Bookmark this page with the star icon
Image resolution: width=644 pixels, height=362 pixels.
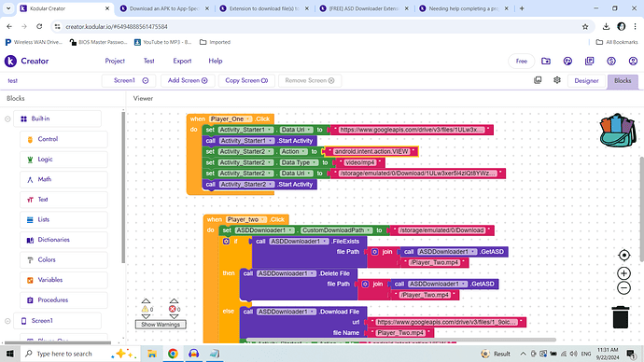click(x=585, y=27)
